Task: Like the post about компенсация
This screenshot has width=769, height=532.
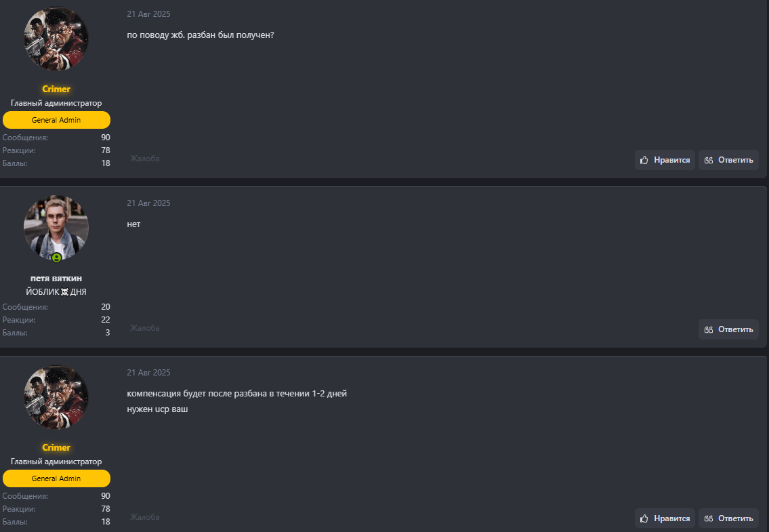Action: (x=665, y=518)
